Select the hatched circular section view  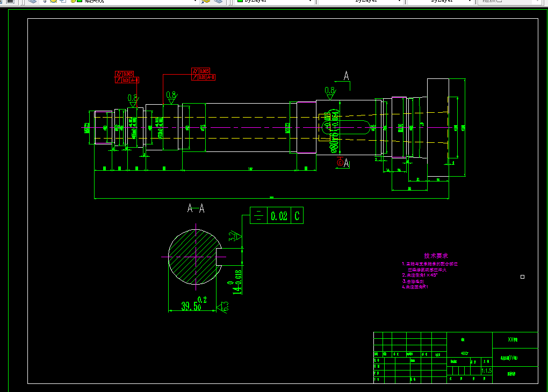[x=195, y=257]
